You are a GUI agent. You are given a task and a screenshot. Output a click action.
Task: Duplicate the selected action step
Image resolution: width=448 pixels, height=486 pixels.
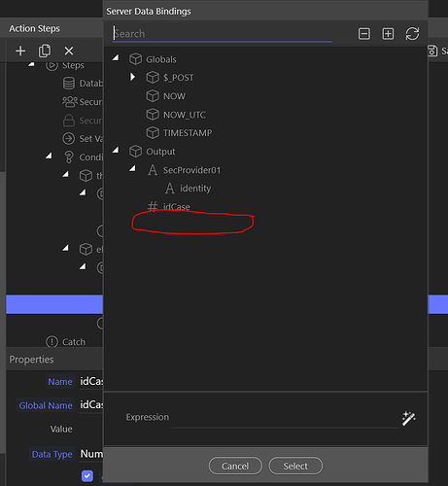click(45, 51)
